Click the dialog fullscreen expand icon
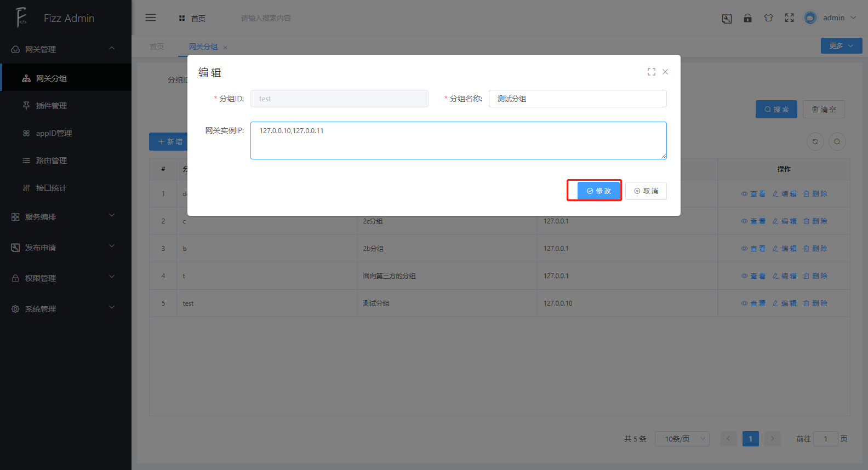 [x=651, y=72]
